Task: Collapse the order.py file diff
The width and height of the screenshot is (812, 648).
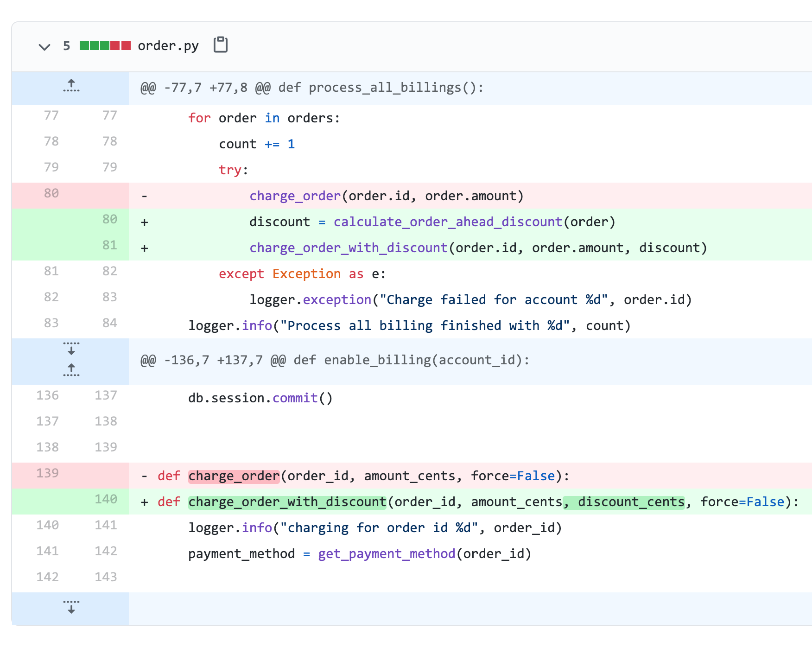Action: (44, 46)
